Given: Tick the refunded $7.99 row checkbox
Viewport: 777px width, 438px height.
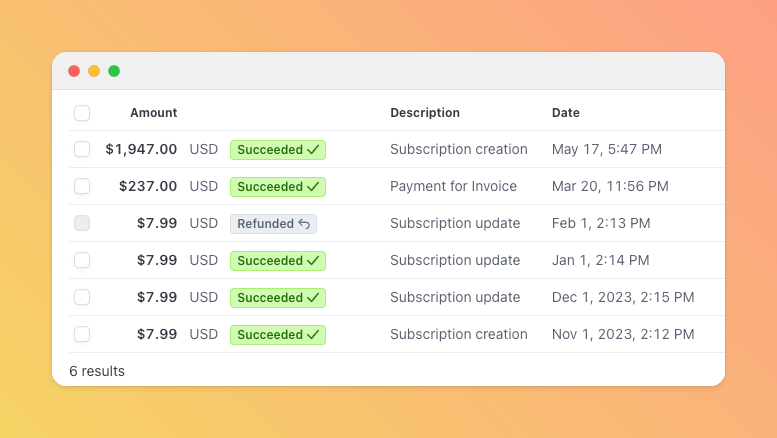Looking at the screenshot, I should coord(82,223).
